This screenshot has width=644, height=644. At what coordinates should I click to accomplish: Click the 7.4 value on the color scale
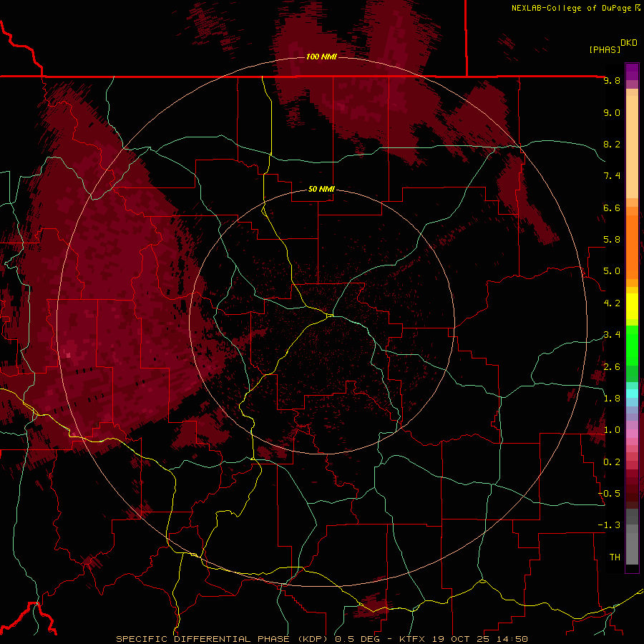612,176
